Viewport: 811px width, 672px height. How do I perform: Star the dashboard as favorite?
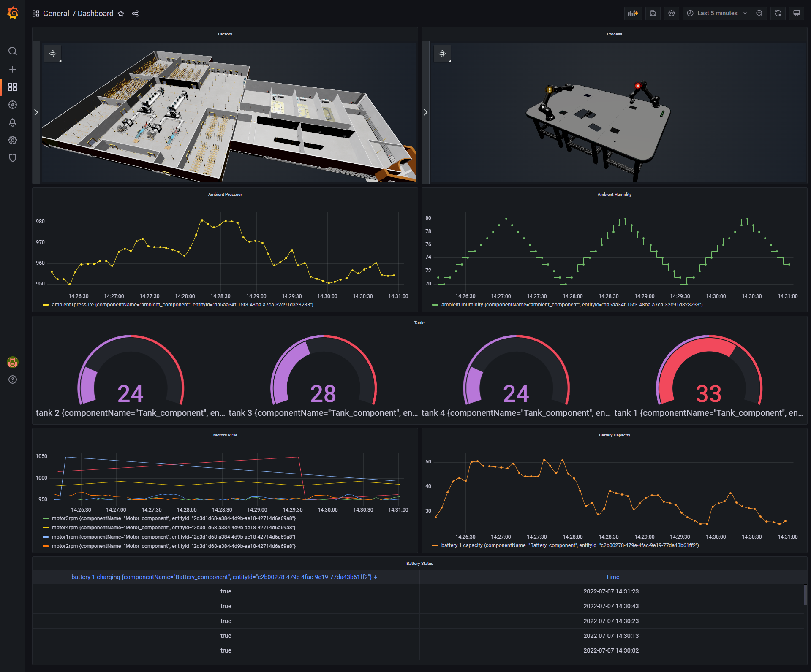click(x=121, y=14)
